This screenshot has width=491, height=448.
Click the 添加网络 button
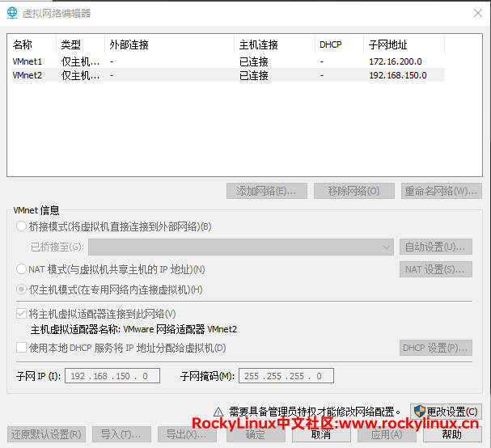point(266,191)
